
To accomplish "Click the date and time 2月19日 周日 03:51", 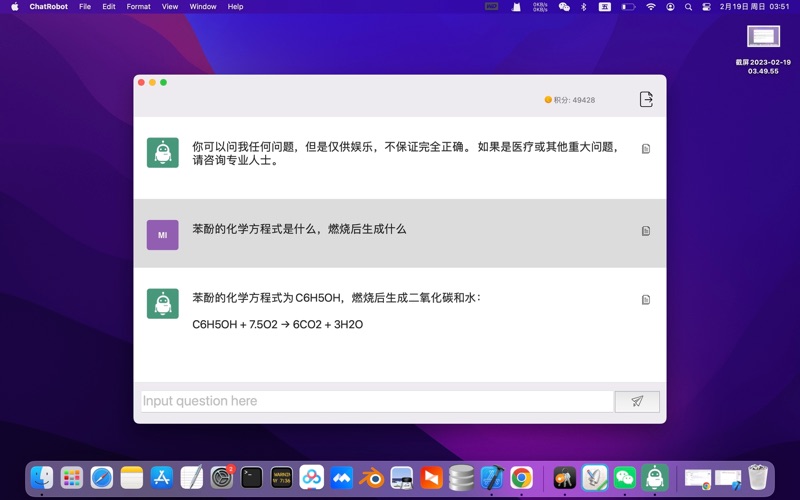I will coord(755,7).
